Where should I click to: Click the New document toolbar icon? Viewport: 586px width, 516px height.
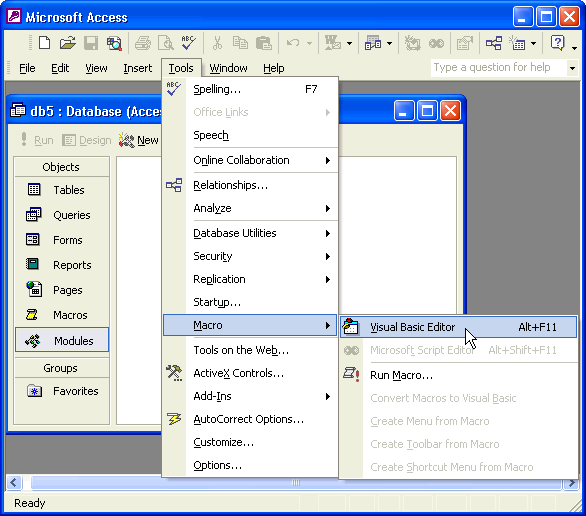click(44, 43)
